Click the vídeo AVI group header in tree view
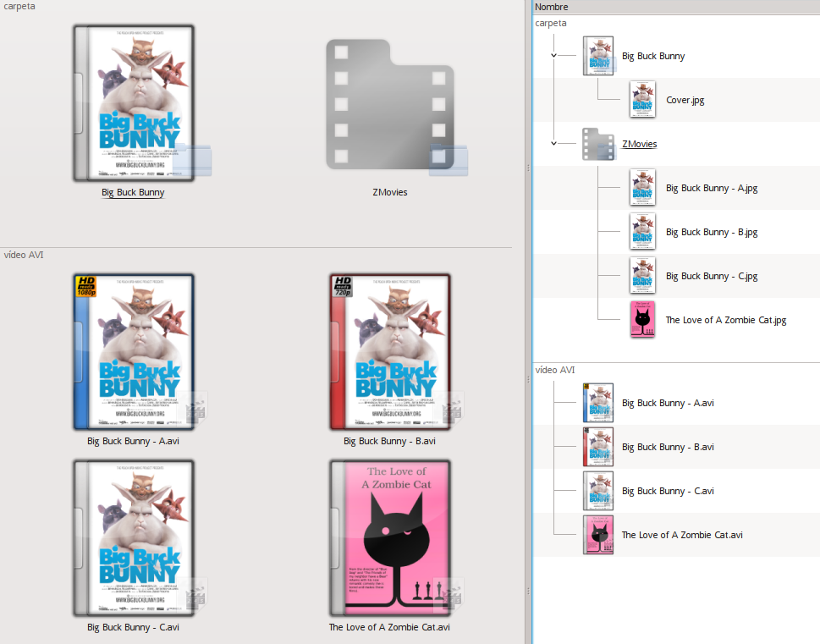820x644 pixels. [x=555, y=370]
